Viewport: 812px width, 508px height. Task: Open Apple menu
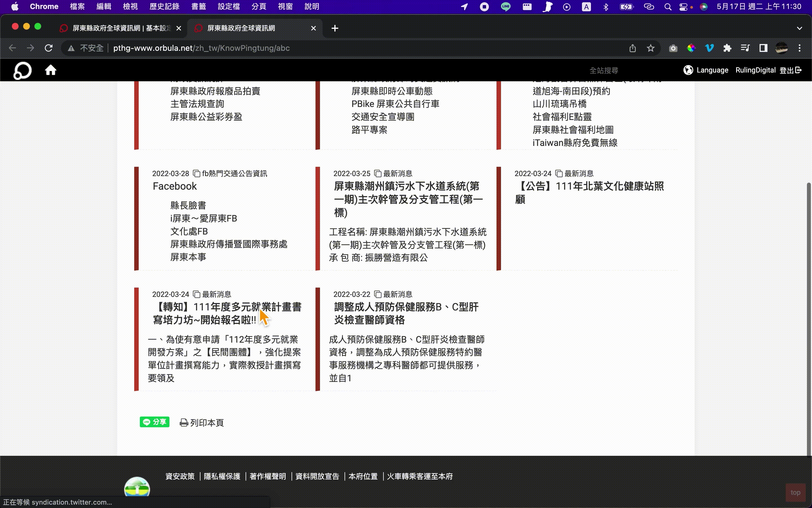point(15,7)
